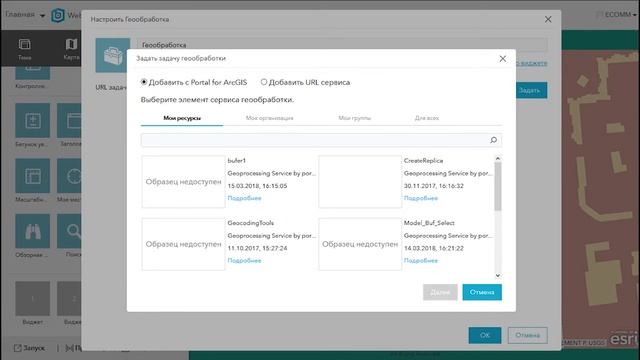Open 'Подробнее' link for CreateReplica
Viewport: 640px width, 360px height.
[x=421, y=198]
